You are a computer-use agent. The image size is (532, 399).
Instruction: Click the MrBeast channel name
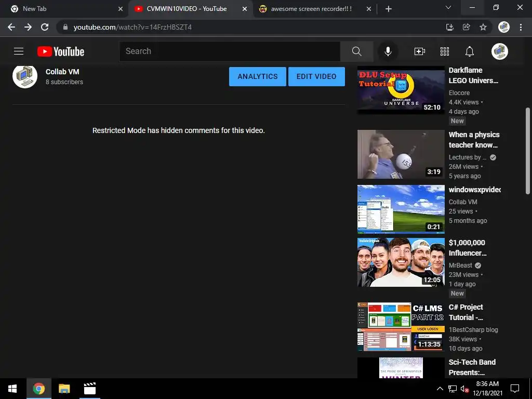coord(460,265)
